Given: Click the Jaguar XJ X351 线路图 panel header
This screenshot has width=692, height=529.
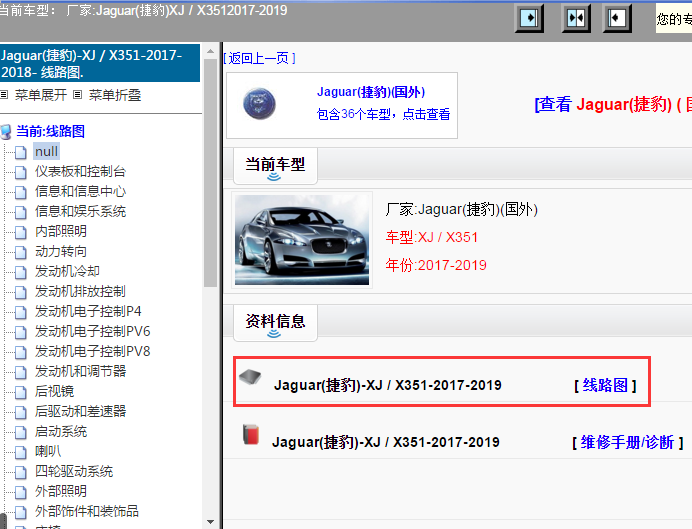Looking at the screenshot, I should pyautogui.click(x=100, y=63).
